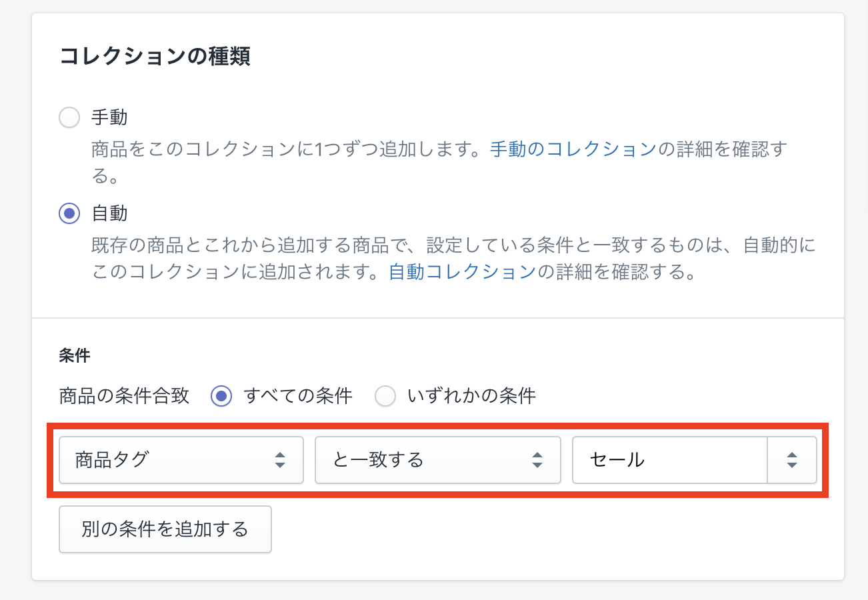Click the すべての条件 label text
Image resolution: width=868 pixels, height=600 pixels.
pyautogui.click(x=298, y=396)
